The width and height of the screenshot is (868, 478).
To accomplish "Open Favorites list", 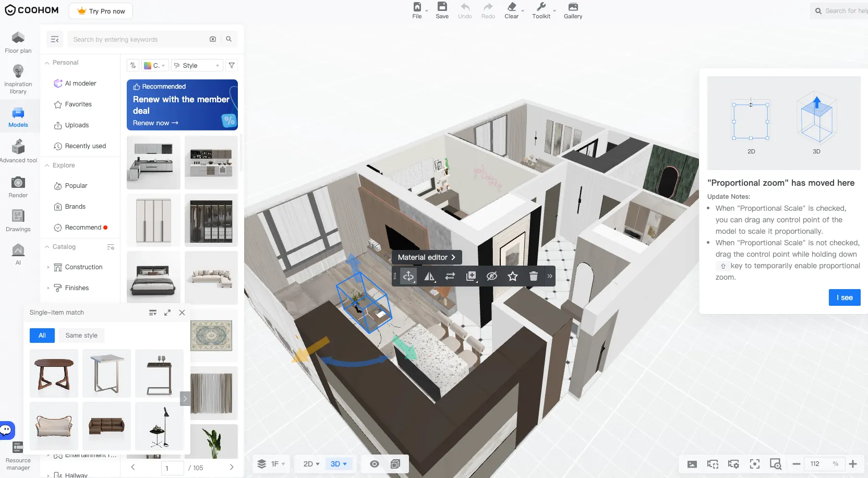I will point(73,104).
